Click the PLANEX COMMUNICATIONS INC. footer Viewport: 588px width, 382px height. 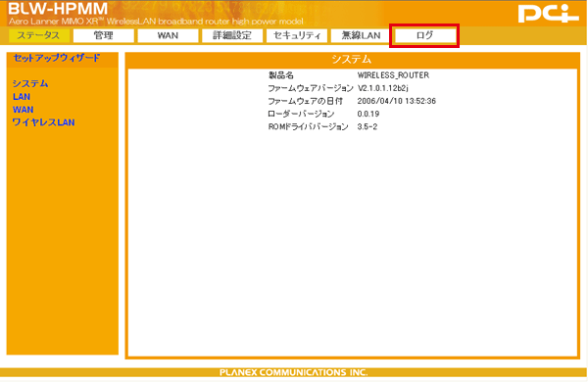pos(294,372)
